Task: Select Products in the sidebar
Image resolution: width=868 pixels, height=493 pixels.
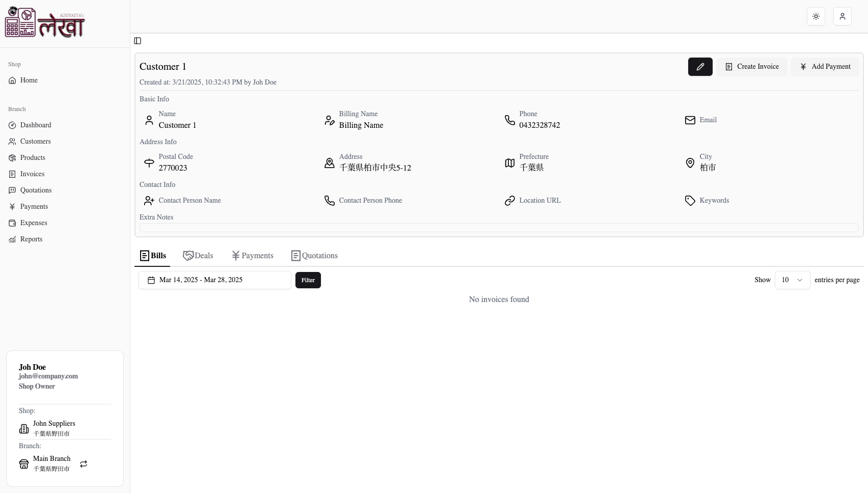Action: point(33,157)
